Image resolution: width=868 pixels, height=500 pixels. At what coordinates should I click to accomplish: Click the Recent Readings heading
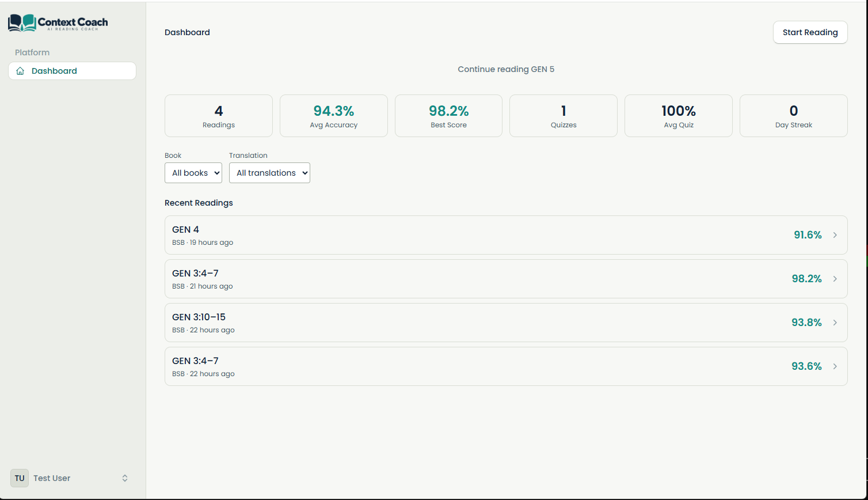(x=199, y=203)
